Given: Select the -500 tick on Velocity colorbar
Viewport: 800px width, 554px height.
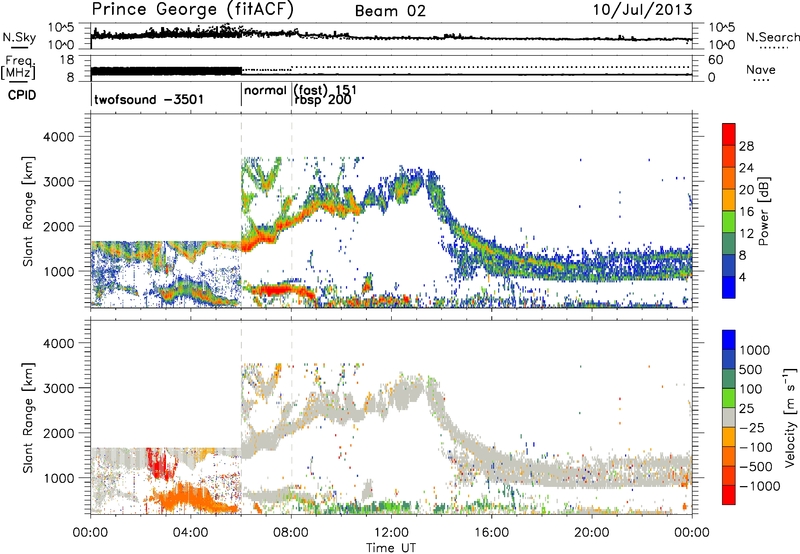Looking at the screenshot, I should (755, 466).
